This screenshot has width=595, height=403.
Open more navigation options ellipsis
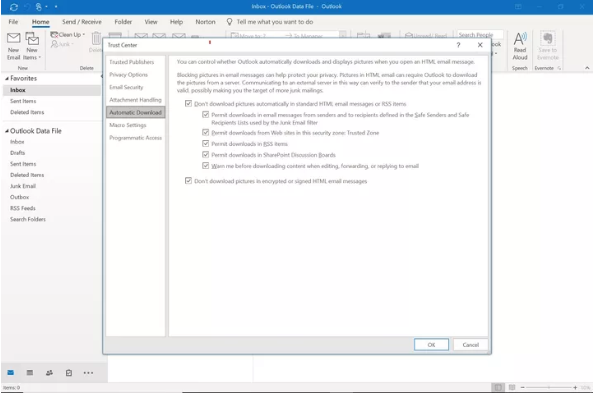tap(88, 373)
